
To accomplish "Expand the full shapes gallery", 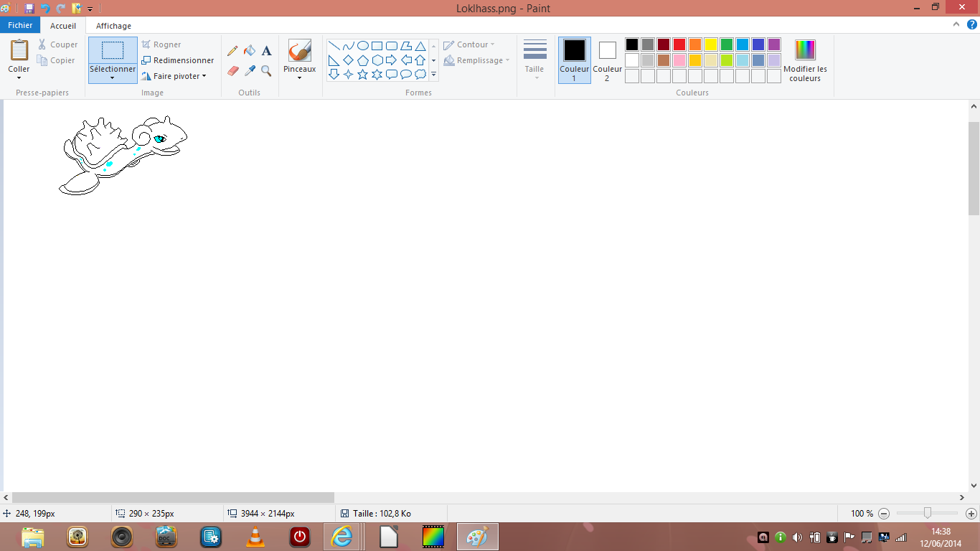I will (x=434, y=75).
